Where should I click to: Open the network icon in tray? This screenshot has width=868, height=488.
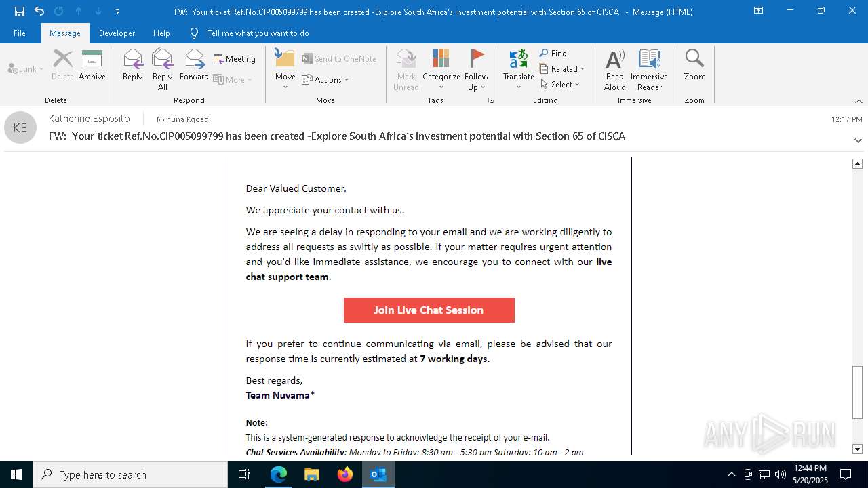coord(764,474)
